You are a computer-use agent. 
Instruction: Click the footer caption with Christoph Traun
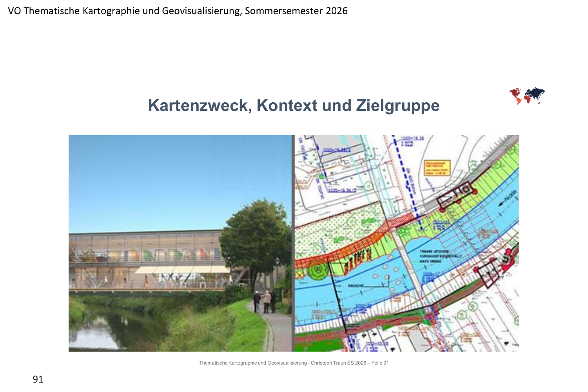(294, 363)
